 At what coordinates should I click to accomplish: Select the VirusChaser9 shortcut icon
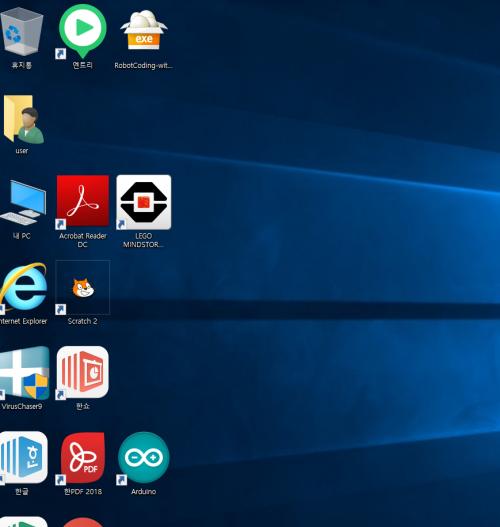tap(24, 372)
